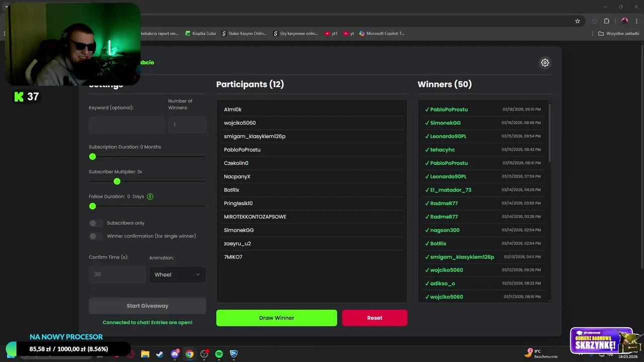Screen dimensions: 644x362
Task: Click the red Reset button
Action: pyautogui.click(x=374, y=318)
